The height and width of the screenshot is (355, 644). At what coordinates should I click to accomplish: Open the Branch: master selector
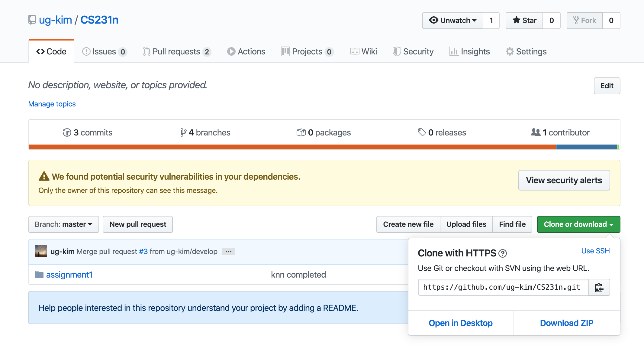pyautogui.click(x=64, y=224)
